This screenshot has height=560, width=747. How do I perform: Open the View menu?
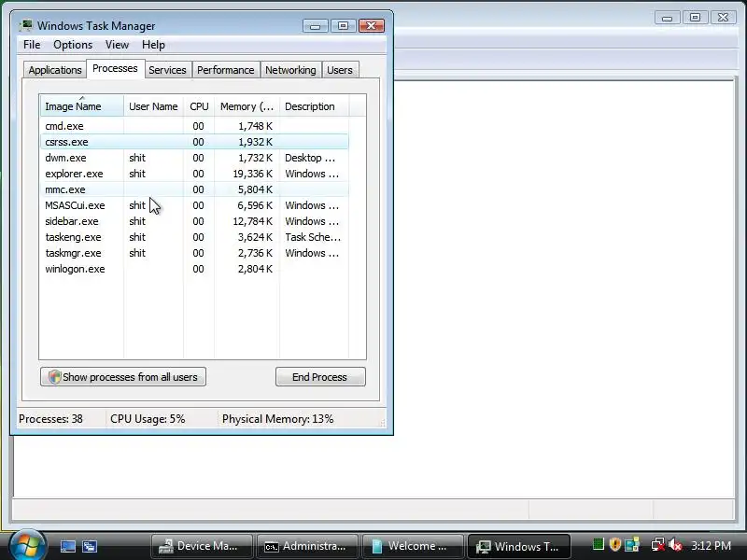[117, 45]
